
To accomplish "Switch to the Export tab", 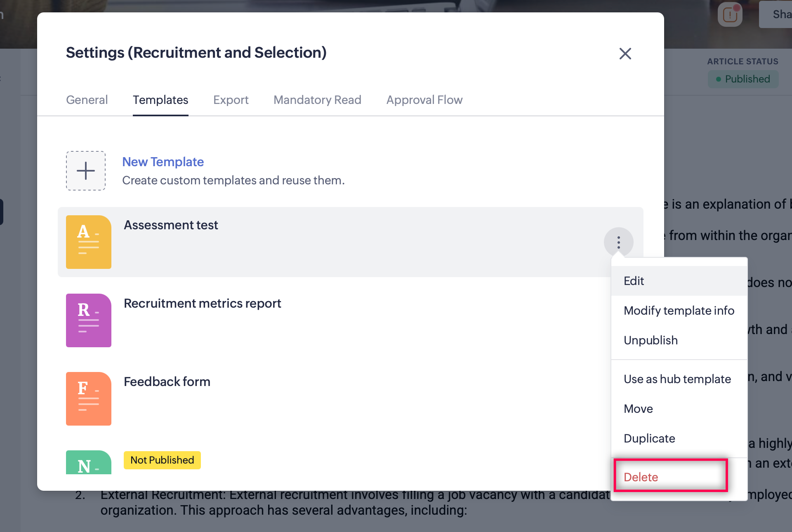I will point(231,100).
